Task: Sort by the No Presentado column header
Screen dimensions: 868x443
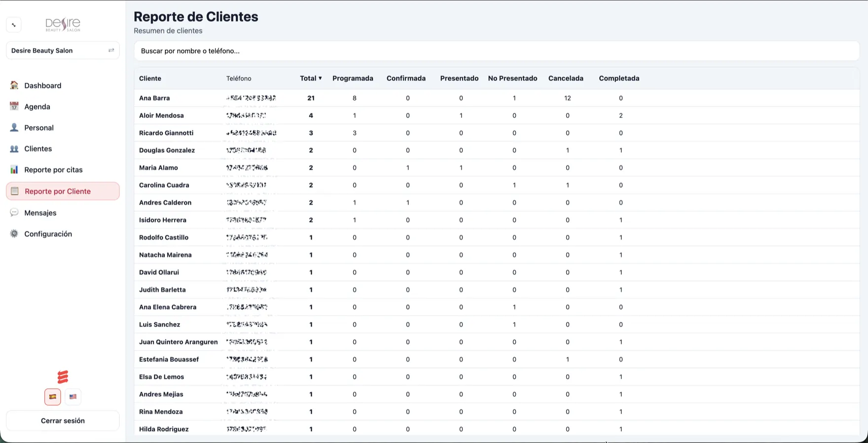Action: point(512,78)
